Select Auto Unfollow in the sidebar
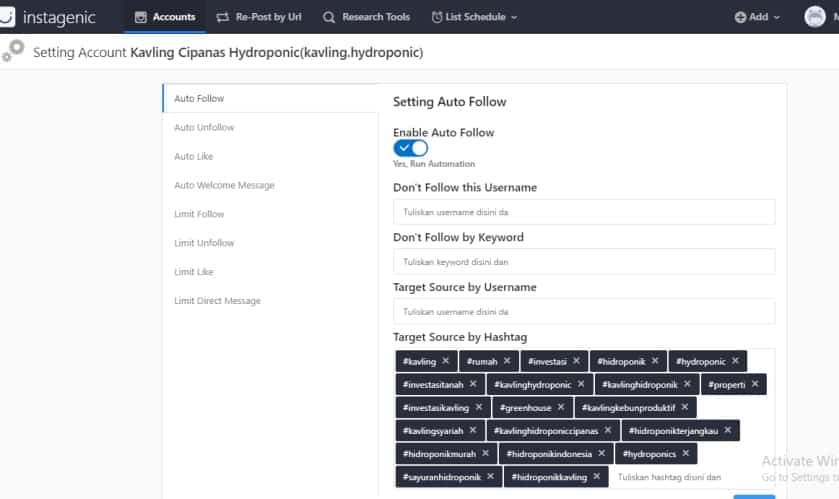 point(204,127)
